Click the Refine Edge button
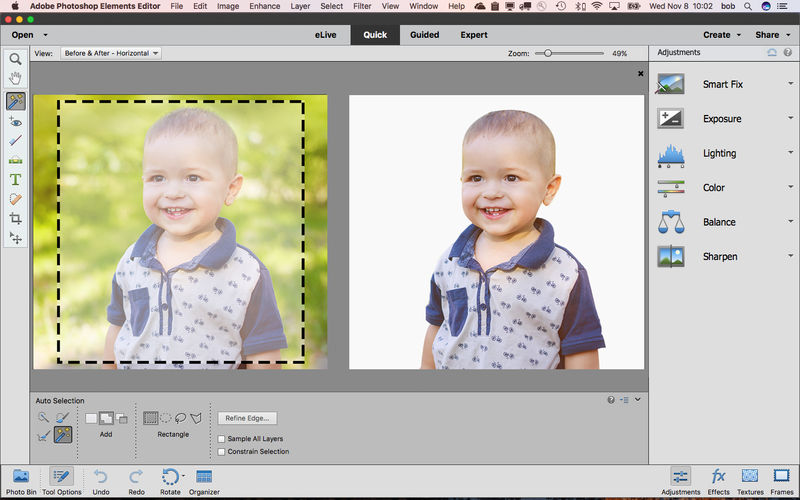800x500 pixels. pos(249,418)
